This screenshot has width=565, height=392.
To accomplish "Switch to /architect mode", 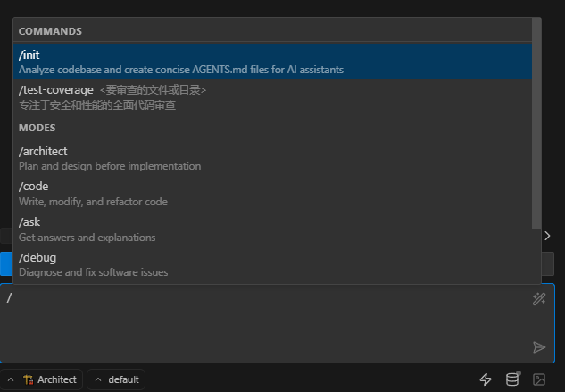I will click(x=272, y=158).
